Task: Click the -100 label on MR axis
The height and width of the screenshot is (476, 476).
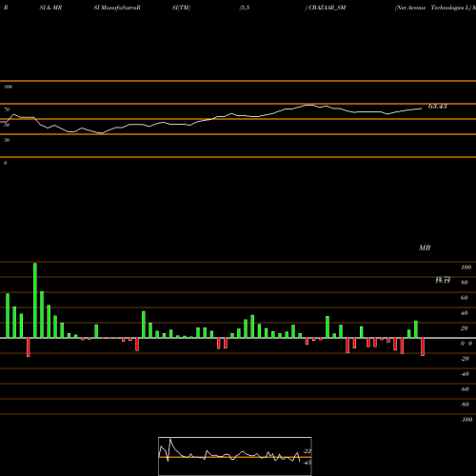Action: point(466,420)
